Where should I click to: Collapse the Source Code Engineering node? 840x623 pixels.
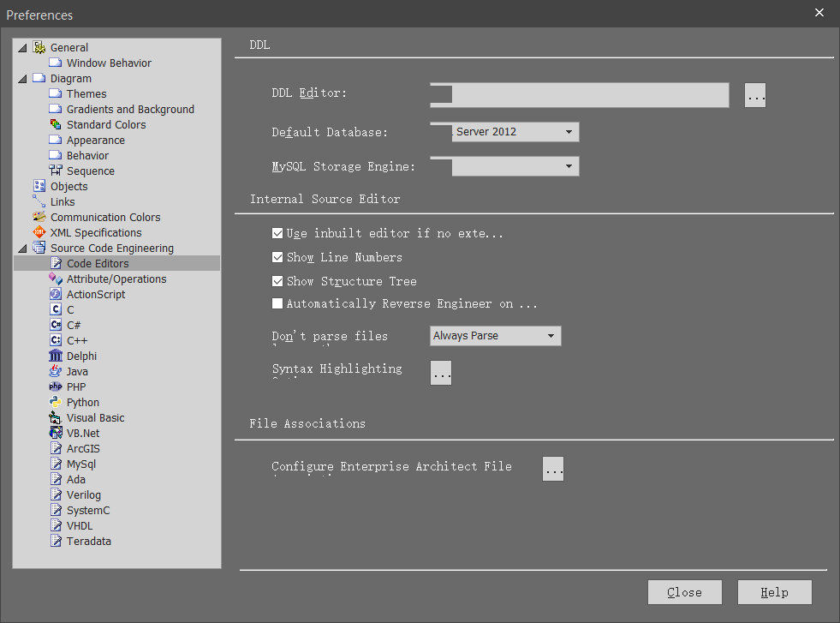pyautogui.click(x=22, y=249)
